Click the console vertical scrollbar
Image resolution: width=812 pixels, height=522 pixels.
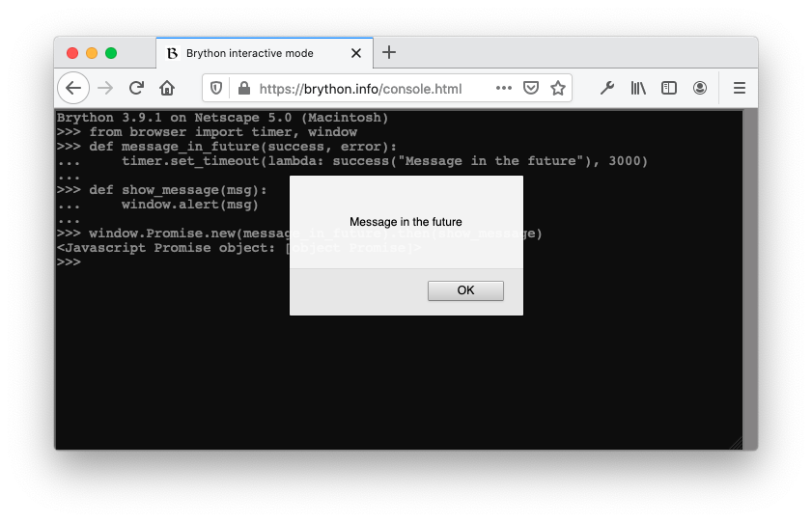750,280
